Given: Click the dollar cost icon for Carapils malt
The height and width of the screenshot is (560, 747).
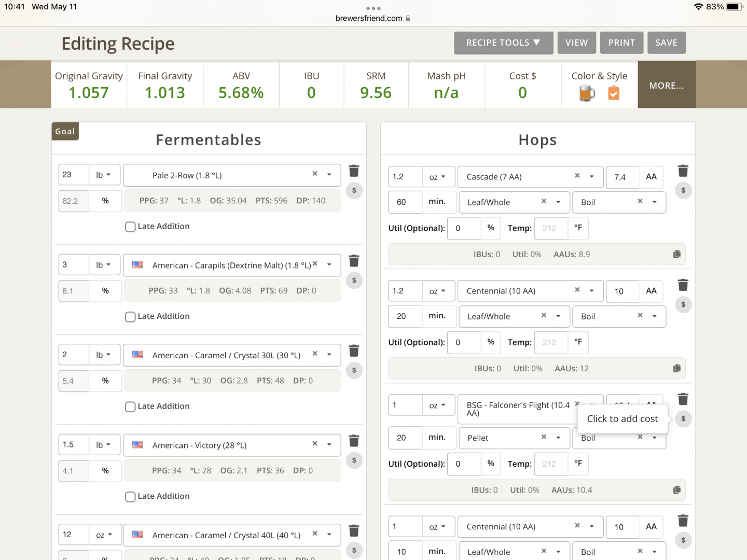Looking at the screenshot, I should pyautogui.click(x=354, y=281).
